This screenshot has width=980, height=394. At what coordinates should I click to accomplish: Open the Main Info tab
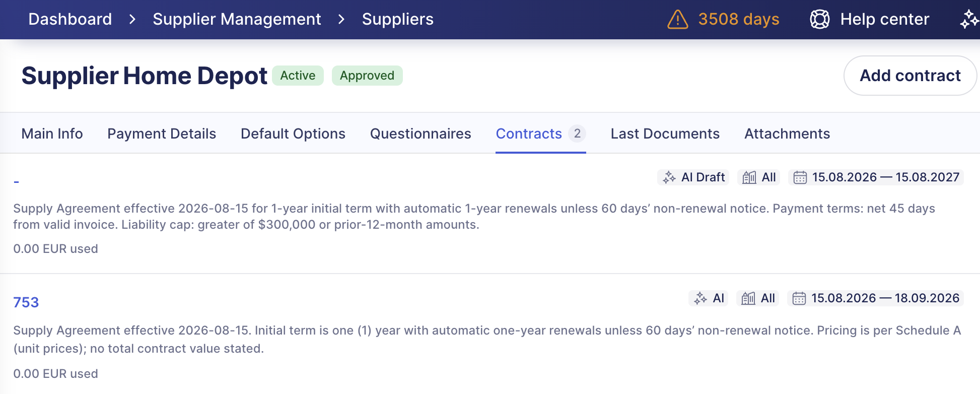(52, 134)
